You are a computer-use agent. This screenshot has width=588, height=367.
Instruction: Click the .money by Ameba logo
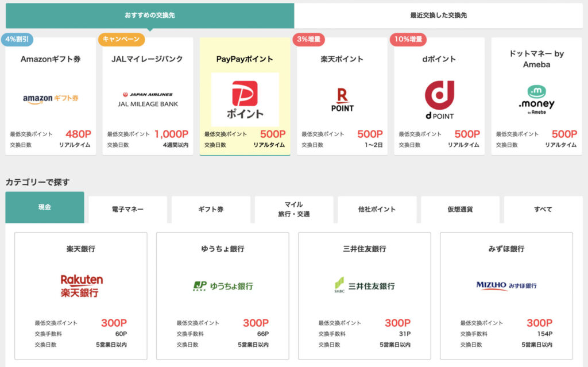pos(537,99)
